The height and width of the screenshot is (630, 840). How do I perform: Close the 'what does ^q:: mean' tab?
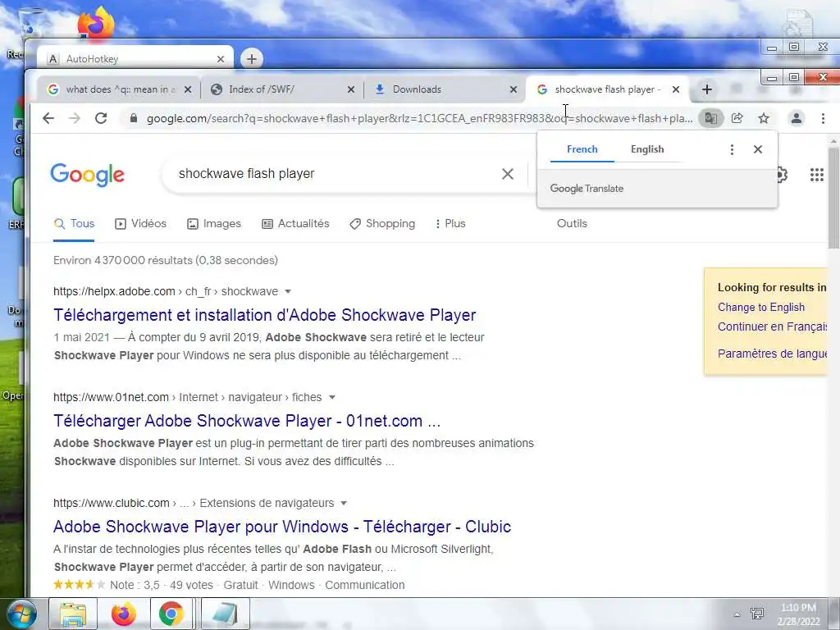click(188, 89)
